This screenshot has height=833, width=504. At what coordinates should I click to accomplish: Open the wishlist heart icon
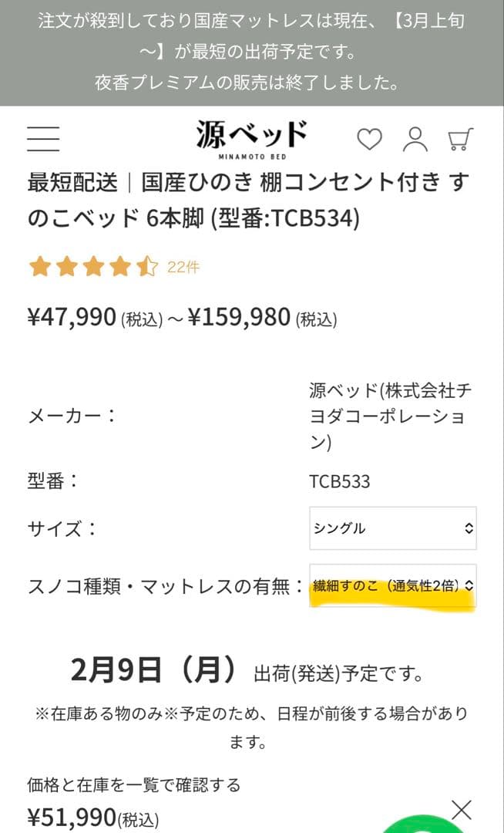[x=371, y=140]
